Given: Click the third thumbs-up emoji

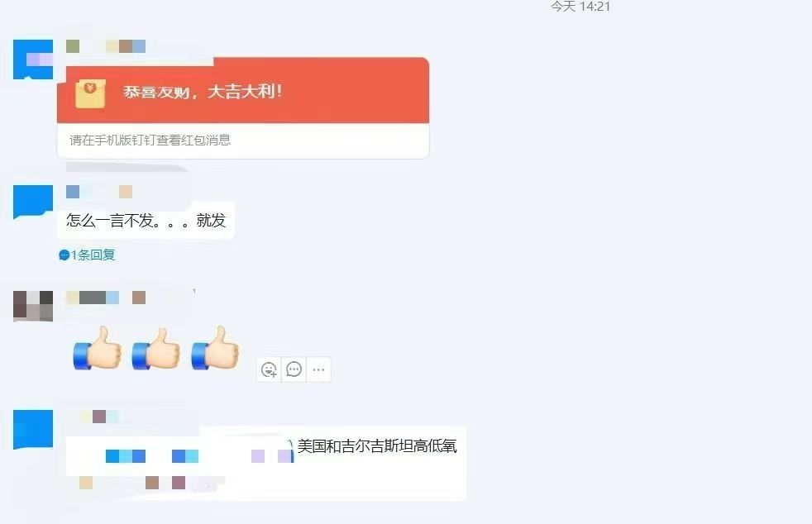Looking at the screenshot, I should (x=215, y=348).
